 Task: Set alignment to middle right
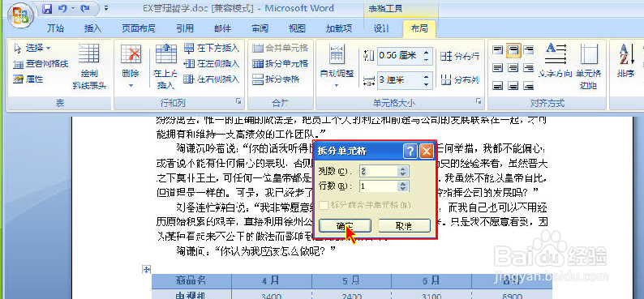click(529, 68)
